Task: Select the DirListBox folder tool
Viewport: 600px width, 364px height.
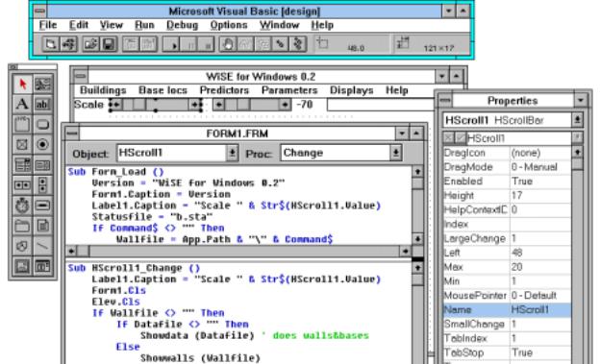Action: pos(22,226)
